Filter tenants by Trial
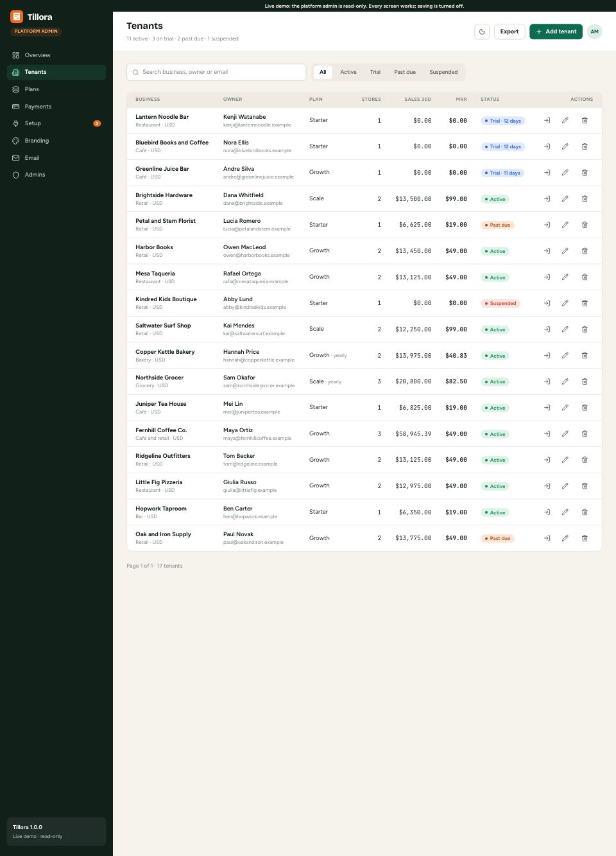This screenshot has width=616, height=856. point(375,72)
